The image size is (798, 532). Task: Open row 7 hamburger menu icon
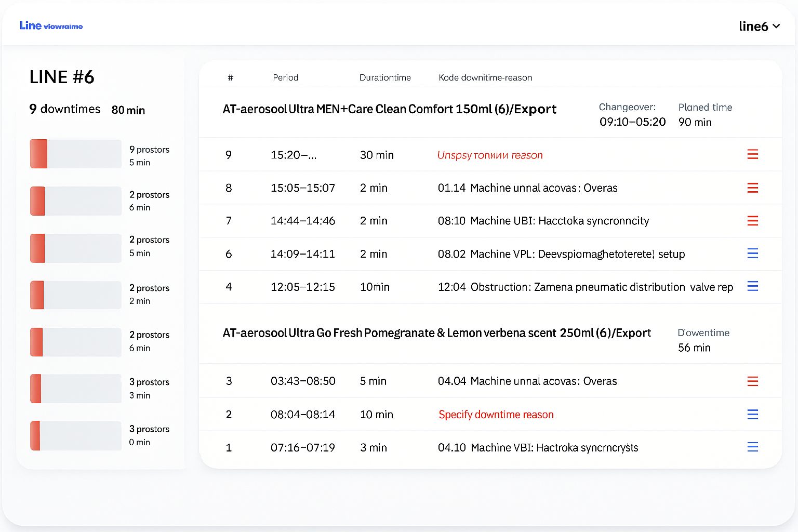(752, 221)
